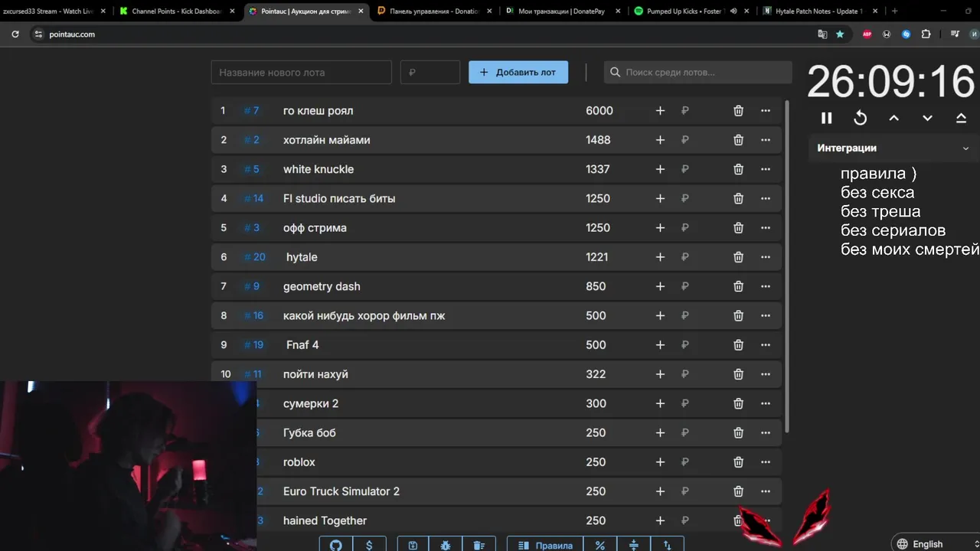Reset the timer with the circular arrow
The height and width of the screenshot is (551, 980).
[x=860, y=118]
